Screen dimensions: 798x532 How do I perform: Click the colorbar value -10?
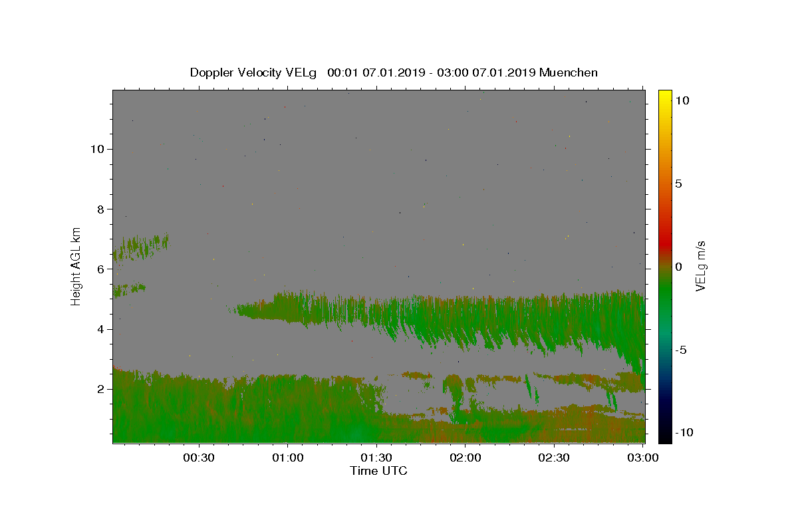(x=684, y=433)
